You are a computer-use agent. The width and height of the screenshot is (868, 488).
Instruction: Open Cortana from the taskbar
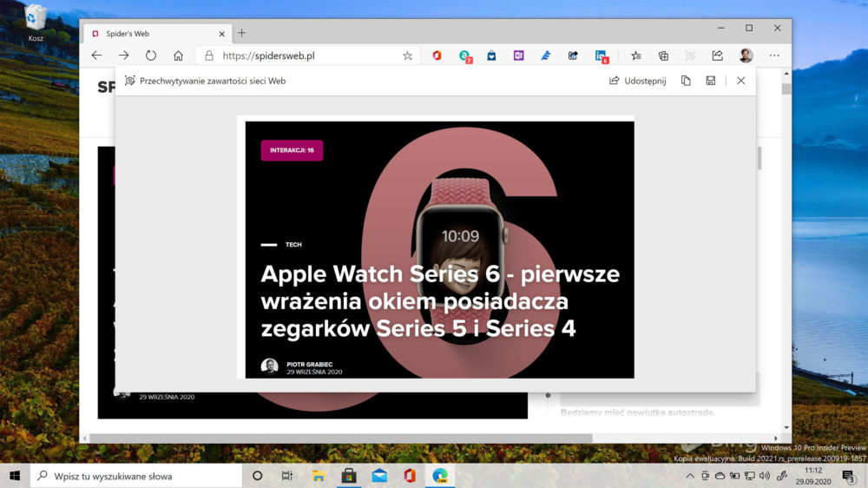[x=258, y=476]
